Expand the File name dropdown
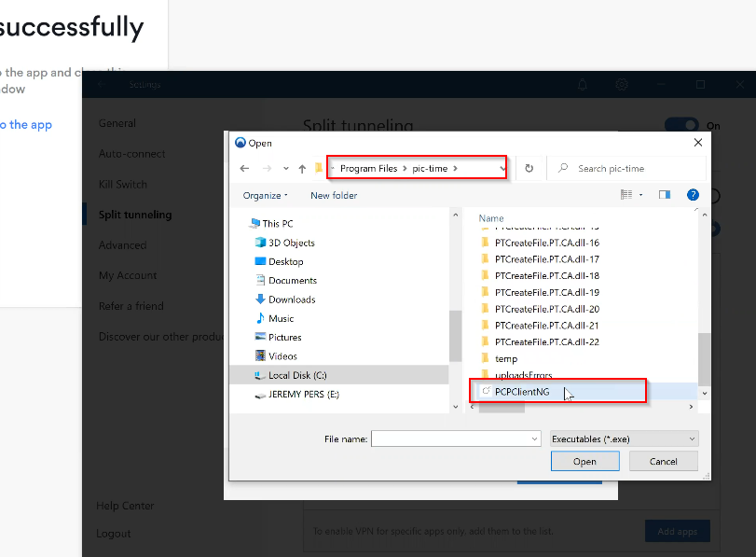 coord(534,439)
